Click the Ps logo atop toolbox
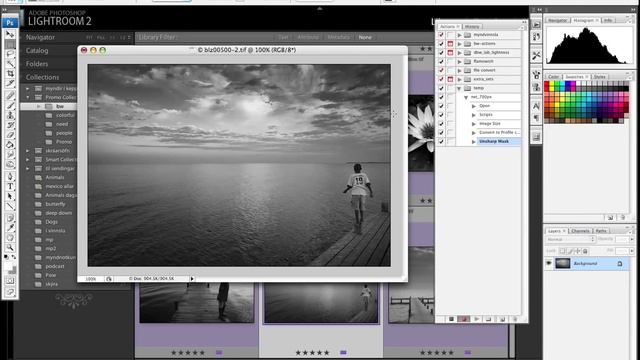This screenshot has width=640, height=360. (x=10, y=23)
